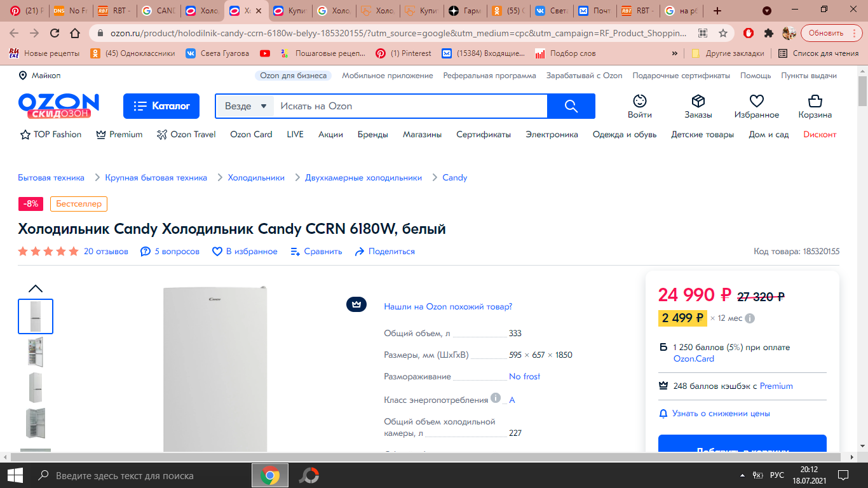Image resolution: width=868 pixels, height=488 pixels.
Task: Bookmark this page with the star icon
Action: click(x=723, y=33)
